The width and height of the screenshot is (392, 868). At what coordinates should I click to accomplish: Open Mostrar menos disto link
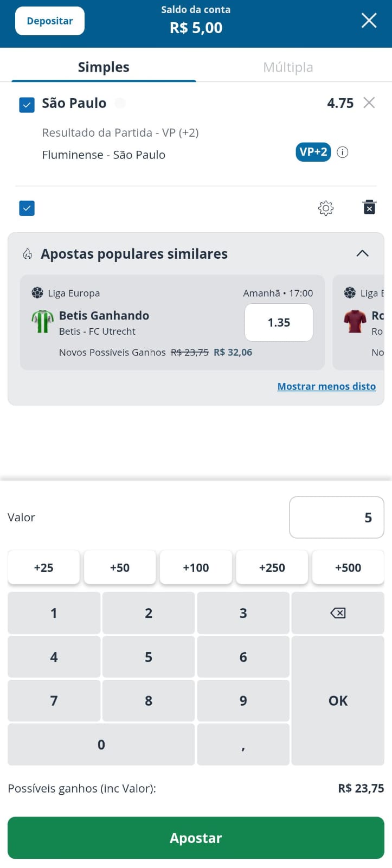tap(326, 386)
